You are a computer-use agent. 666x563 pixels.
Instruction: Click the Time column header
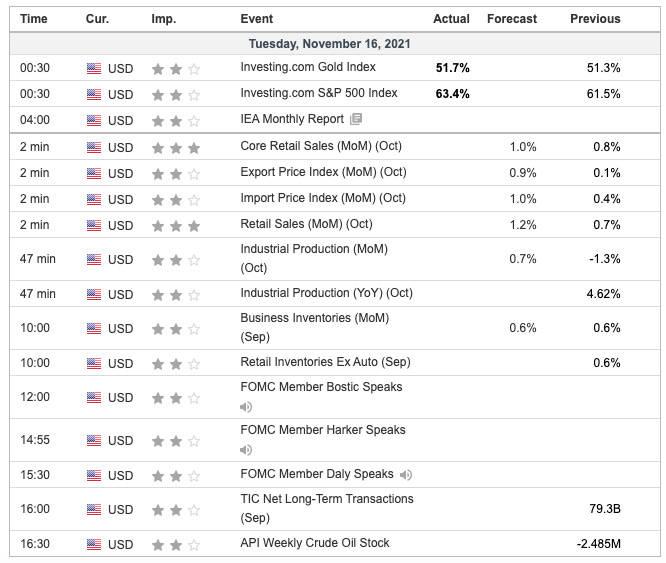[34, 19]
